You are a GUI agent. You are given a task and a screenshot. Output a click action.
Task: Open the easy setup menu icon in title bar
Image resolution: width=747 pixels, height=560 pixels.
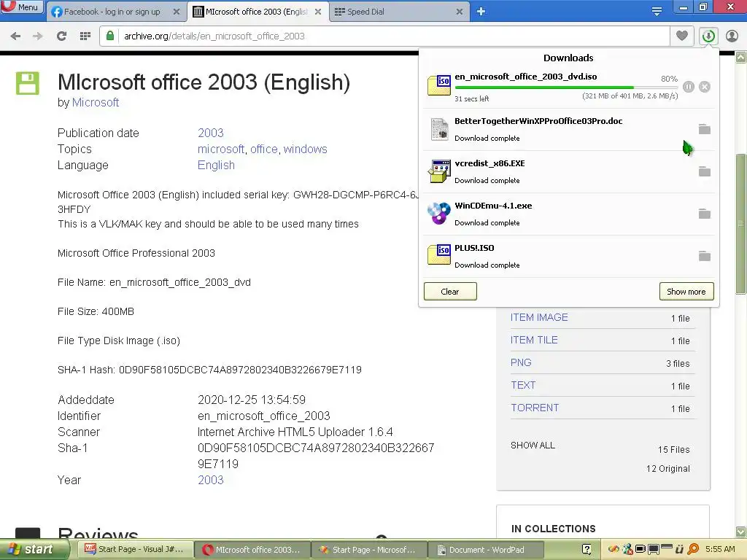point(657,12)
